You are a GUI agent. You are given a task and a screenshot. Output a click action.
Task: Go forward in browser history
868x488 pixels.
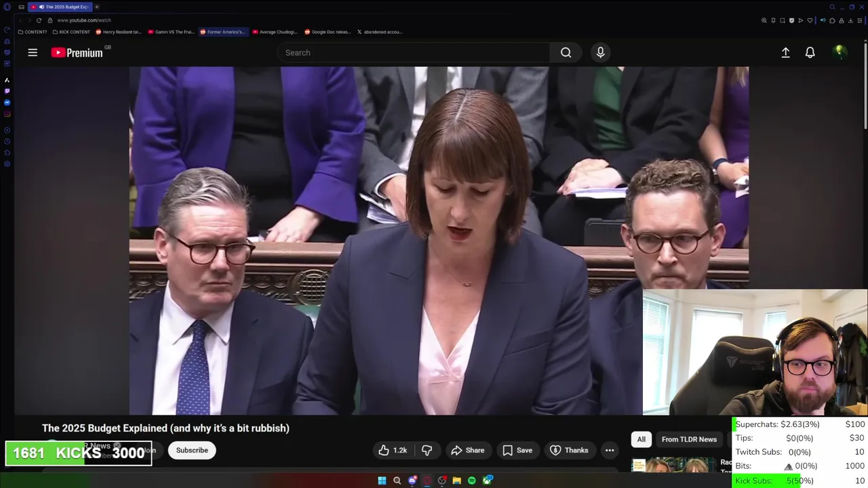[29, 20]
